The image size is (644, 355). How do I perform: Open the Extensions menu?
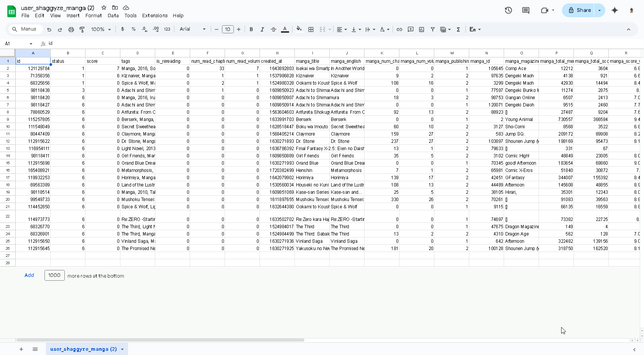(154, 16)
